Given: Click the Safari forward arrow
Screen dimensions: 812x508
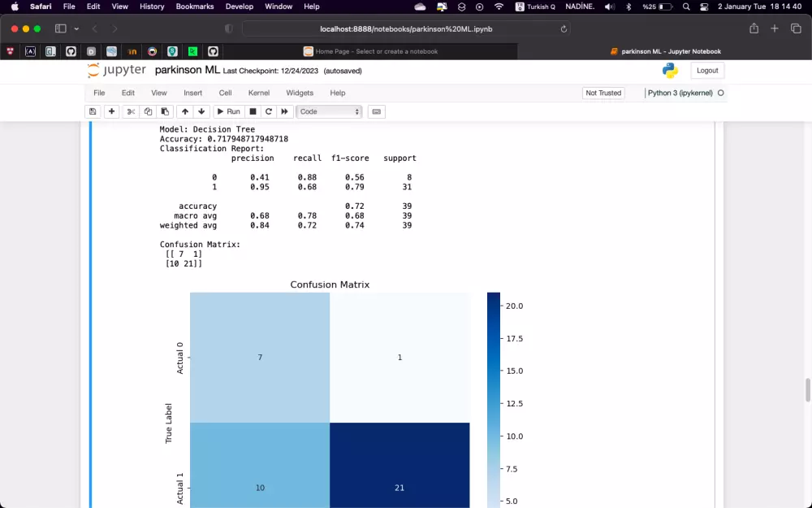Looking at the screenshot, I should 114,29.
